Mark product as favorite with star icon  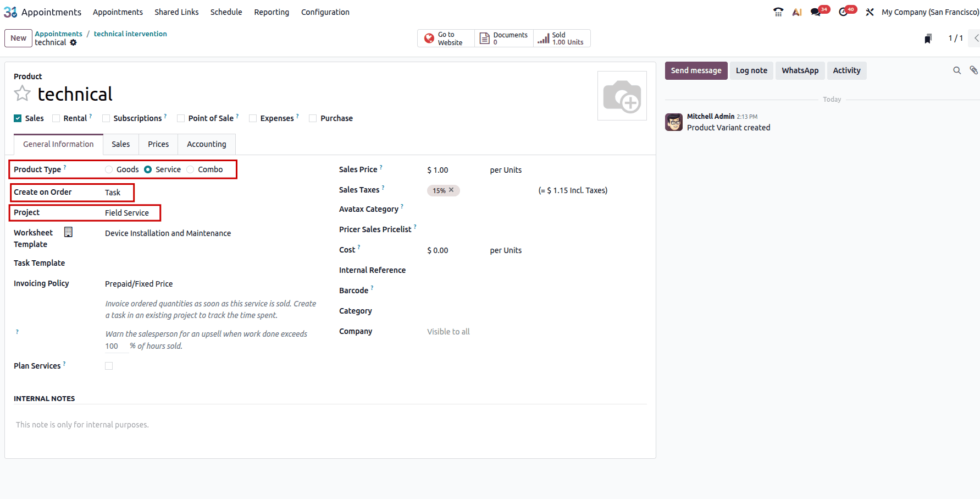point(22,94)
